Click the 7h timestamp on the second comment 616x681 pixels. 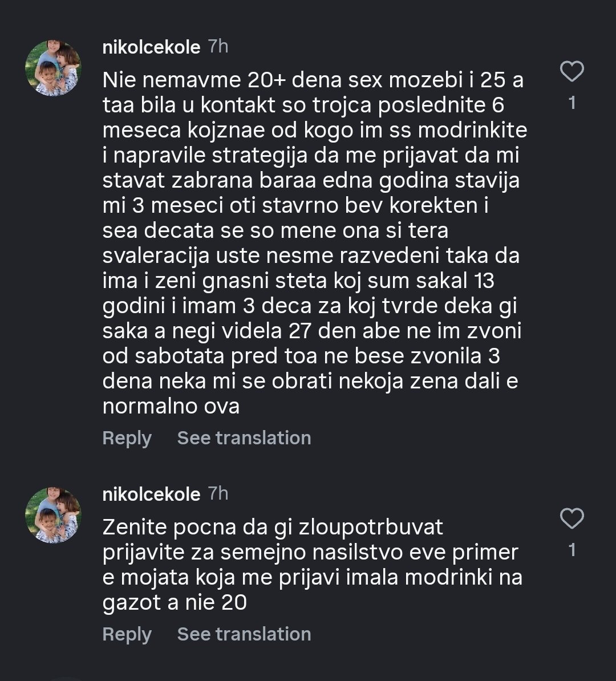(218, 494)
